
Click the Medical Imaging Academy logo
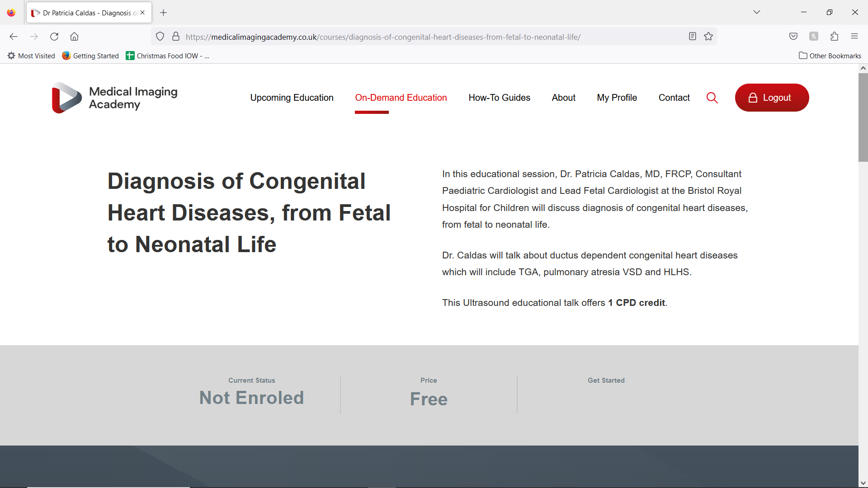[115, 98]
